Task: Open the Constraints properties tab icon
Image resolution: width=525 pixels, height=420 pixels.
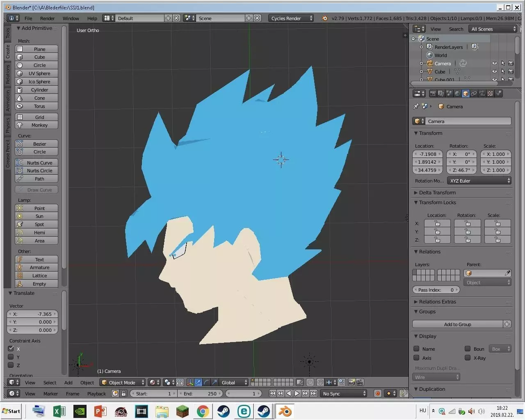Action: [x=474, y=94]
